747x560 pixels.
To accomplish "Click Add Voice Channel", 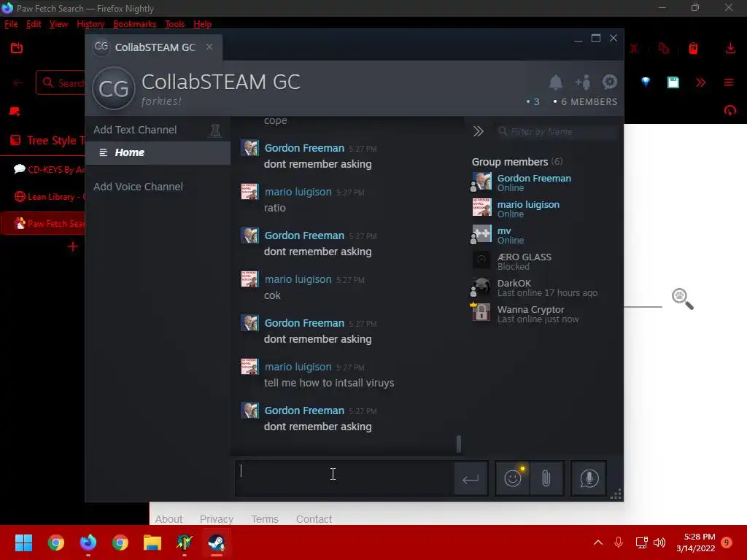I will coord(138,187).
